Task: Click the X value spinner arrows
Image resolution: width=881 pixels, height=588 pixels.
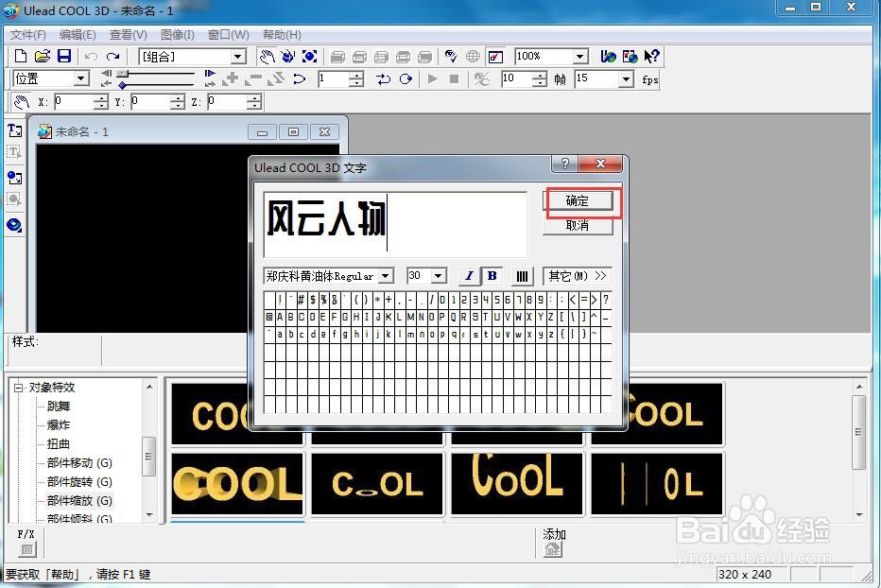Action: coord(101,102)
